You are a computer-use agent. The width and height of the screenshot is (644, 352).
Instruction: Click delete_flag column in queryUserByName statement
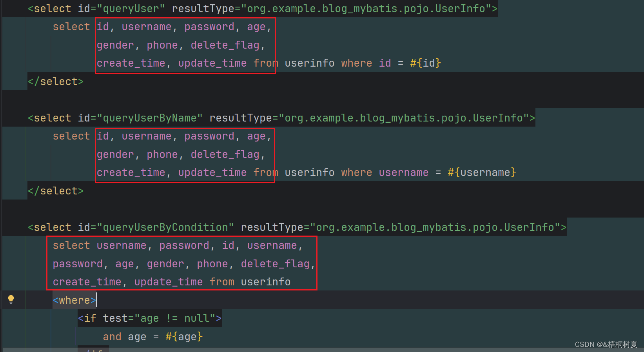tap(225, 154)
